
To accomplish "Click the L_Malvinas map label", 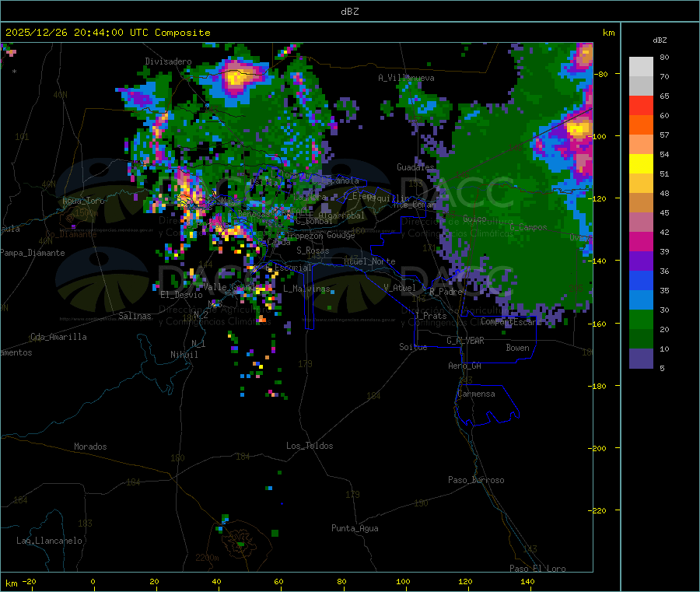I will (306, 289).
